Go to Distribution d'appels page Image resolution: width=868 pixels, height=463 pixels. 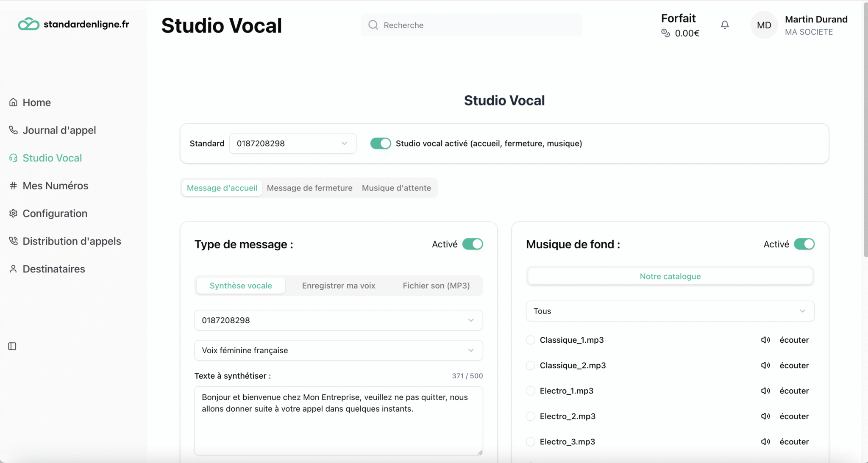point(72,241)
